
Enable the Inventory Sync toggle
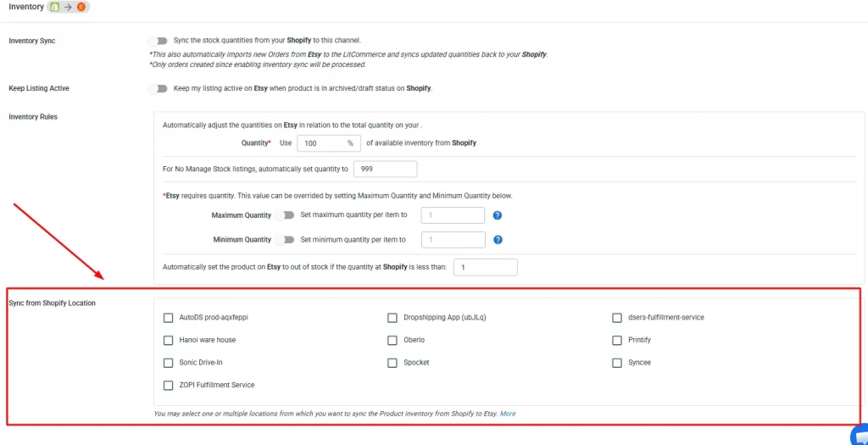[158, 41]
